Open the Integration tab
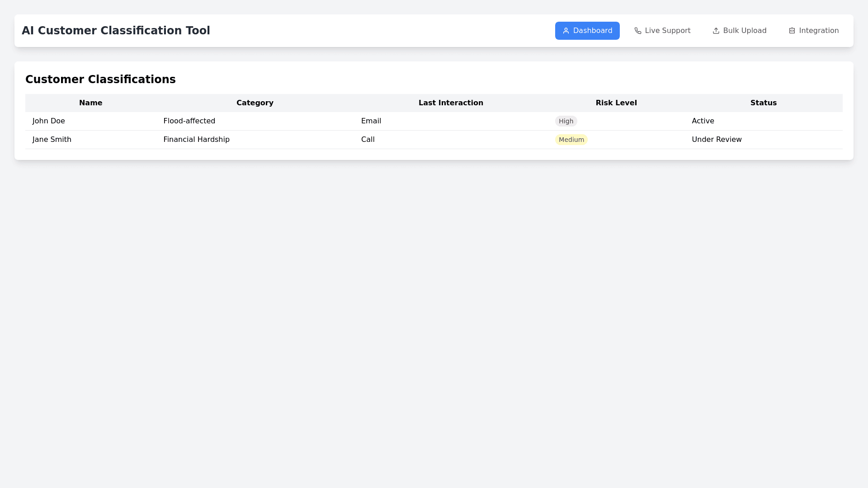Viewport: 868px width, 488px height. (813, 31)
